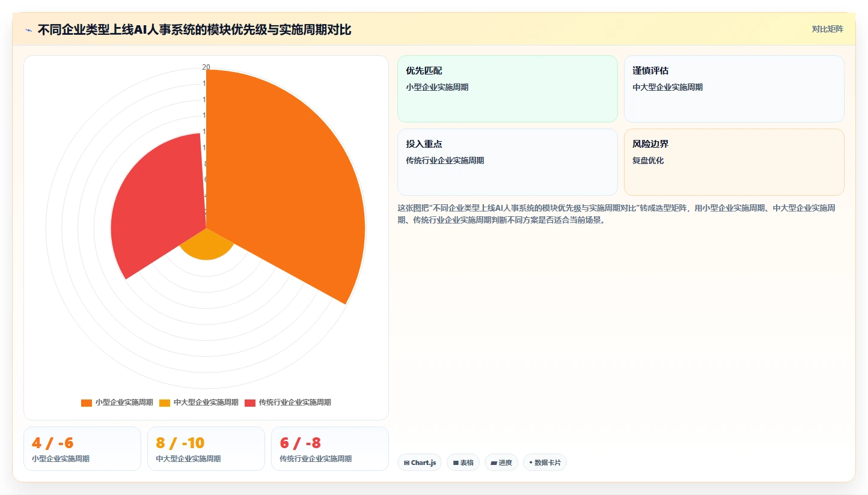Click the 复盘优化 text in 风险边界 card

pyautogui.click(x=648, y=160)
